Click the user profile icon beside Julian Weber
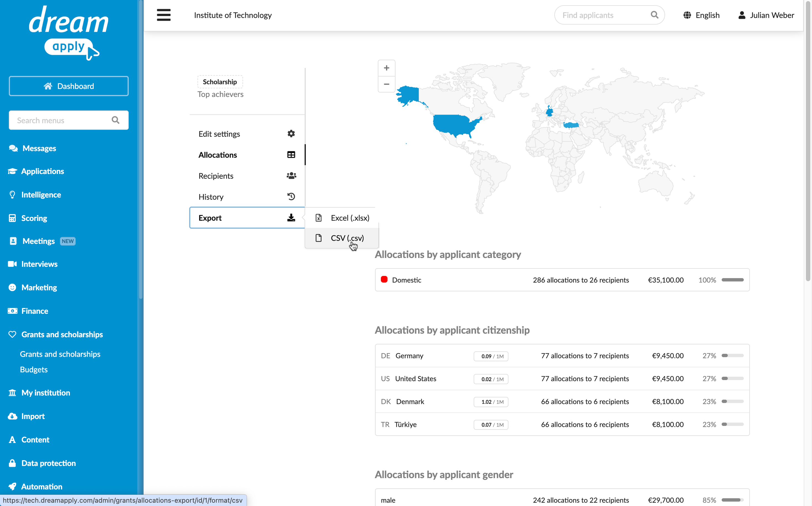The width and height of the screenshot is (812, 506). [742, 15]
